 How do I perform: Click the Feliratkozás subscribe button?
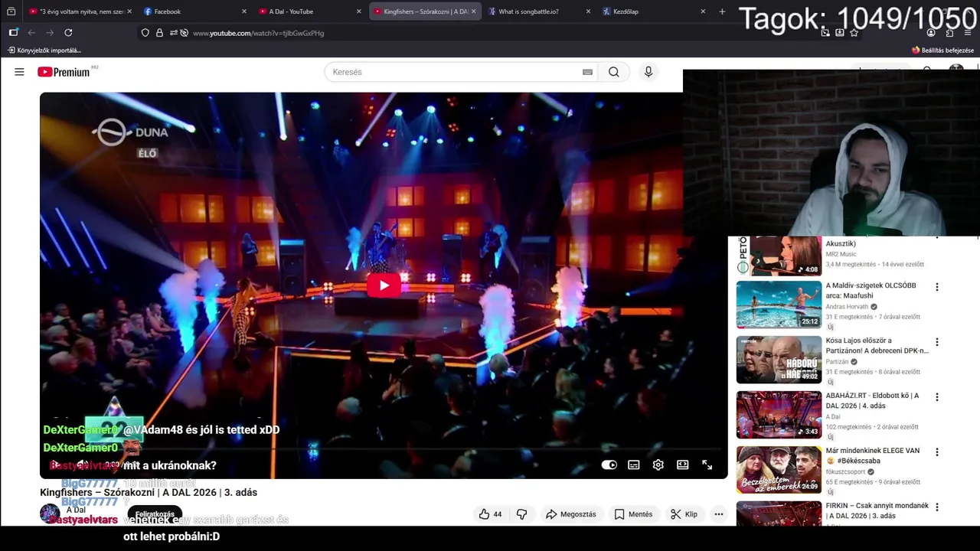[155, 514]
